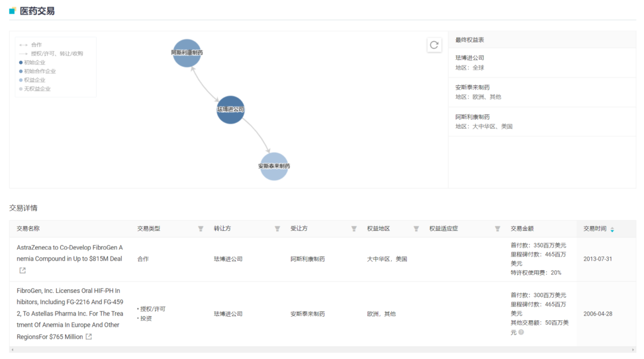This screenshot has height=359, width=644.
Task: Click the 交易金额 column header
Action: [522, 229]
